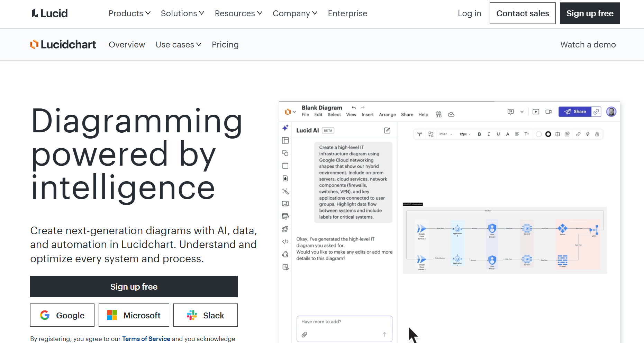Image resolution: width=644 pixels, height=343 pixels.
Task: Open the link icon in formatting toolbar
Action: point(579,134)
